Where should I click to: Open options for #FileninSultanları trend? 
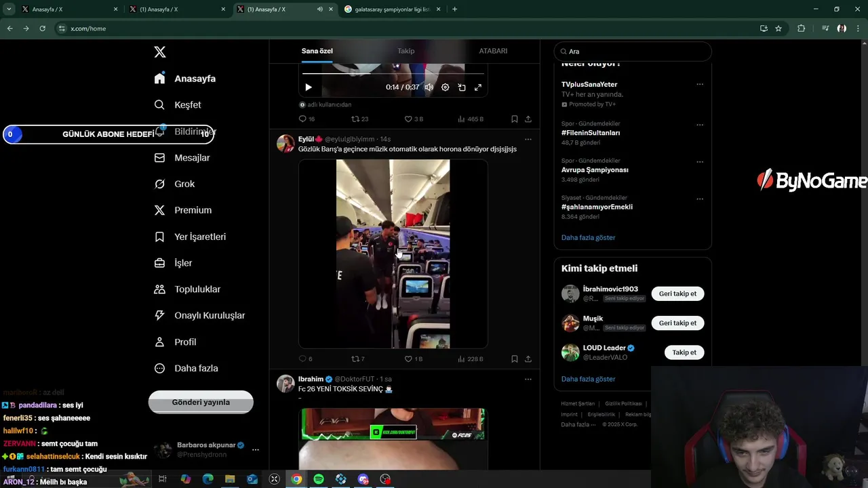pos(700,125)
